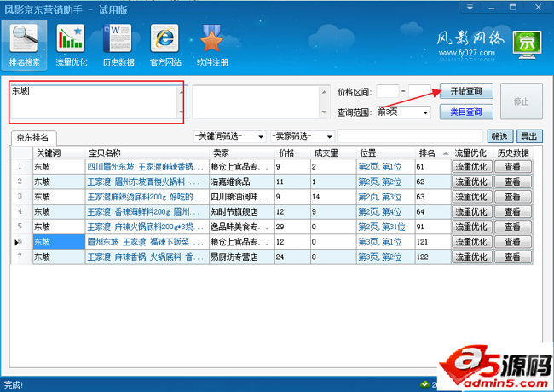Open the 历史数据 history data tool

(118, 45)
